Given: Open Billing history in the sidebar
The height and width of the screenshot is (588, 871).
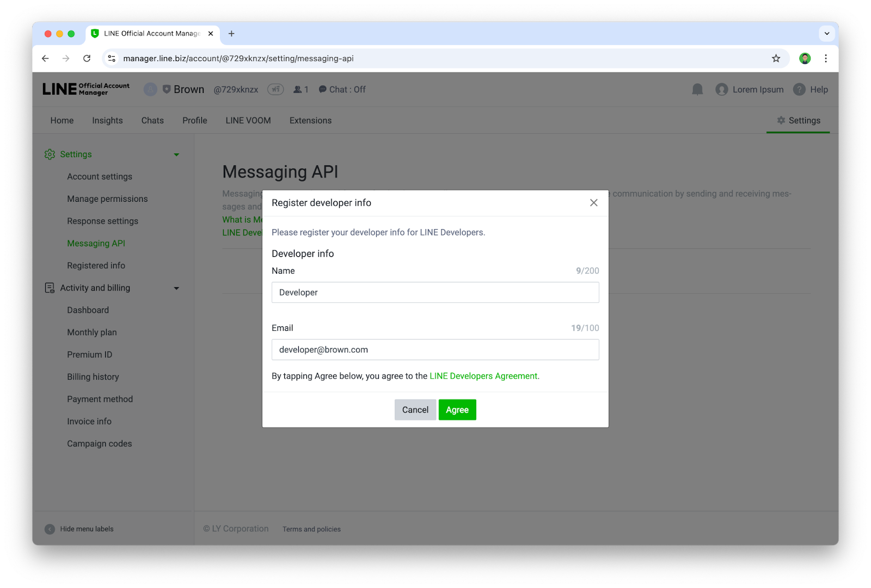Looking at the screenshot, I should pyautogui.click(x=93, y=377).
